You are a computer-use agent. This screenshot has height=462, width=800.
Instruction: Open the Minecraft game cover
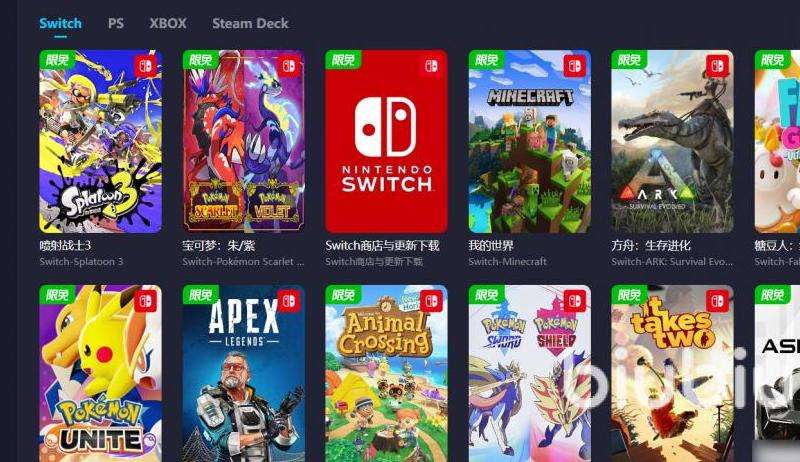530,141
